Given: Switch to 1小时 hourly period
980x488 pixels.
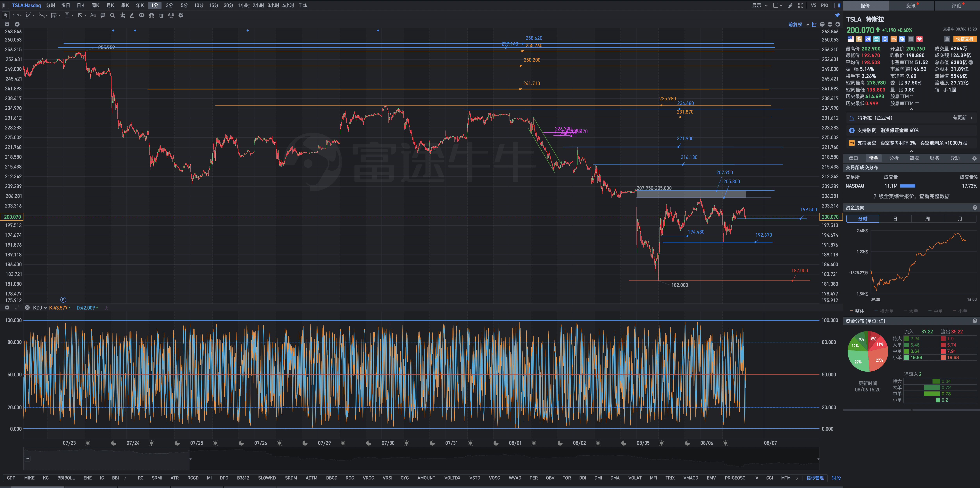Looking at the screenshot, I should click(x=244, y=5).
